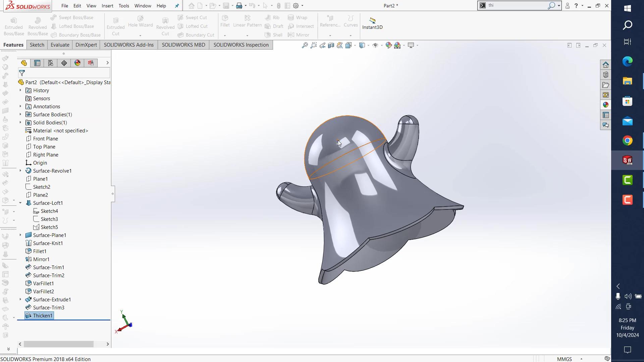Open the ConfigurationManager tab

coord(51,63)
